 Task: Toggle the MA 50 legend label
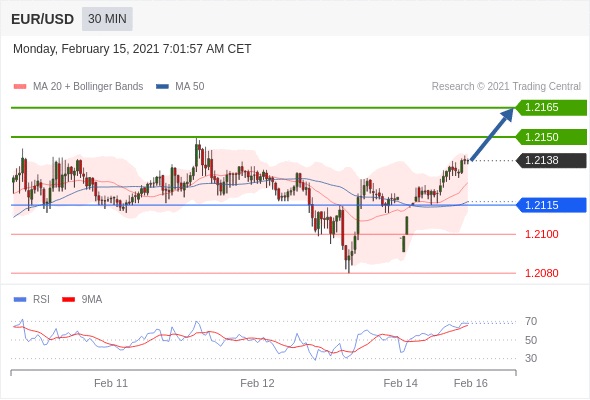tap(190, 87)
